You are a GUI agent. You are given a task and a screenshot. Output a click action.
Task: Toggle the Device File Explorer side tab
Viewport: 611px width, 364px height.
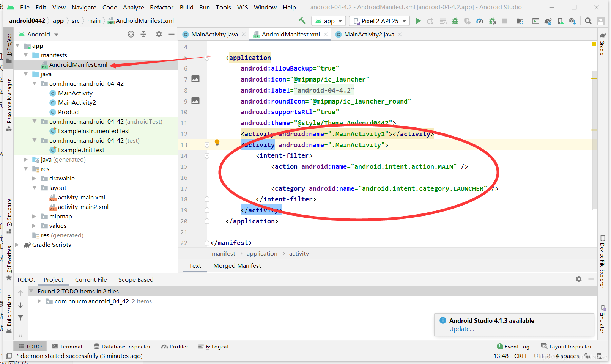(602, 262)
